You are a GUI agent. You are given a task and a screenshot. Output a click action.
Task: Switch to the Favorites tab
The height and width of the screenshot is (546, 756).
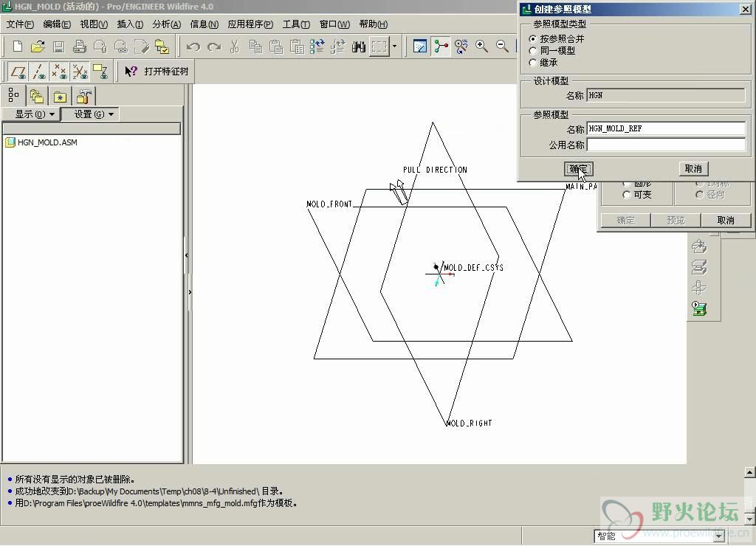click(60, 96)
